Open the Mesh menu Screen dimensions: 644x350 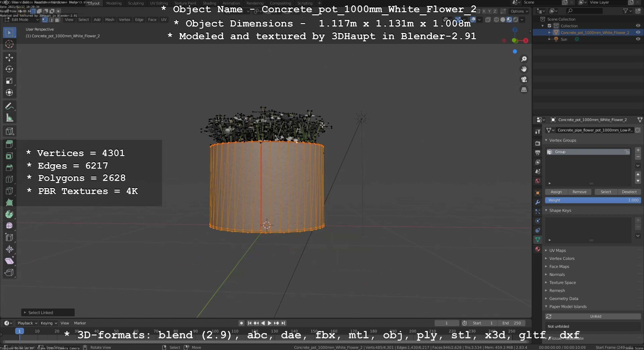pyautogui.click(x=109, y=20)
